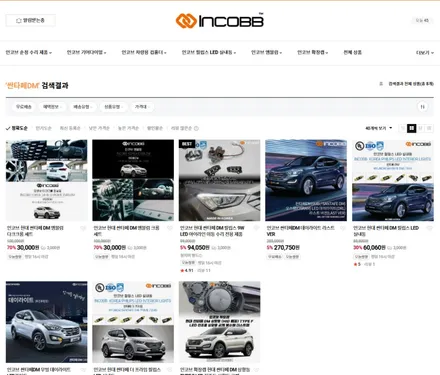This screenshot has height=375, width=440.
Task: Like the second-row middle product heart
Action: point(170,370)
